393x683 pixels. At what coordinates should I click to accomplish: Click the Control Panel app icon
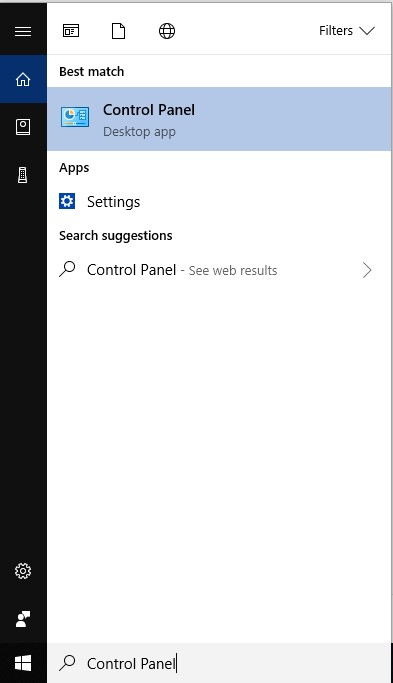pos(75,117)
